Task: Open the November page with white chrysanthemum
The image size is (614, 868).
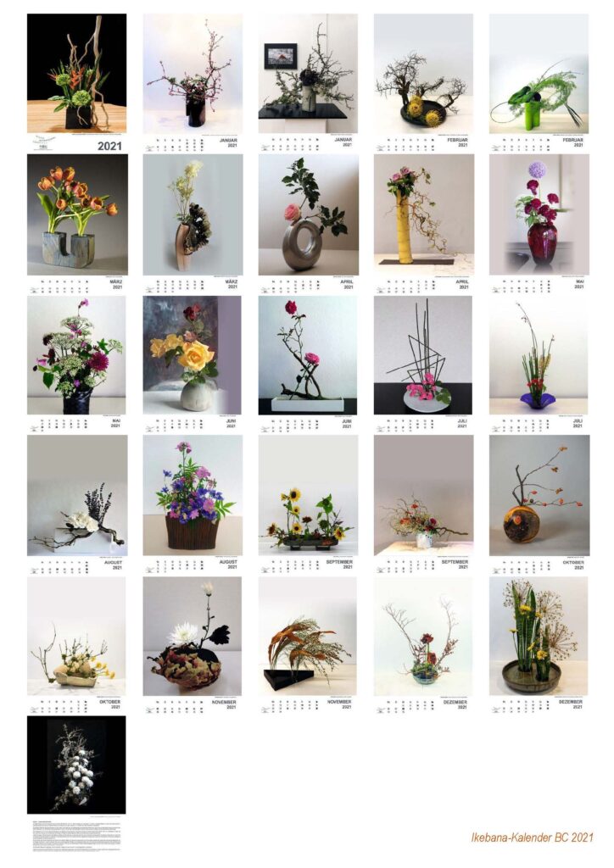Action: pyautogui.click(x=193, y=645)
